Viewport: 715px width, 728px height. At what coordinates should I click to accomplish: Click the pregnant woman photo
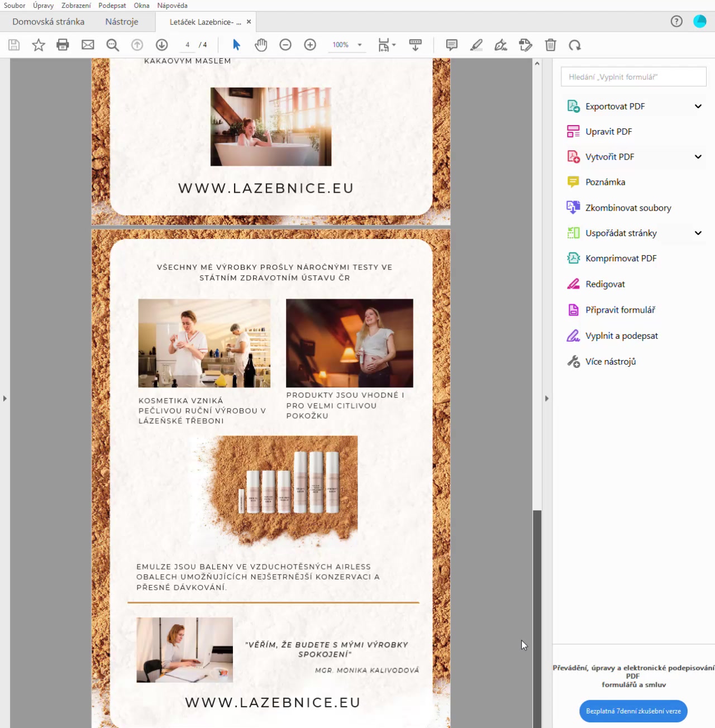pyautogui.click(x=350, y=343)
